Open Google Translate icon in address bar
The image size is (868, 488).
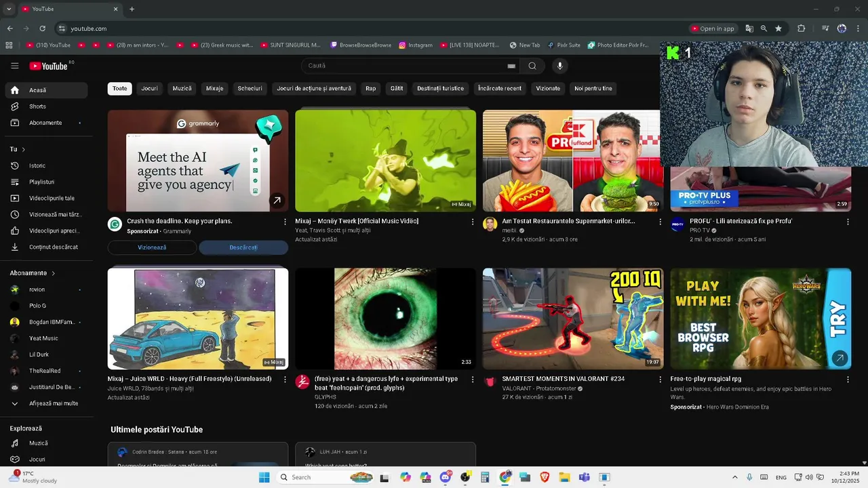point(749,28)
